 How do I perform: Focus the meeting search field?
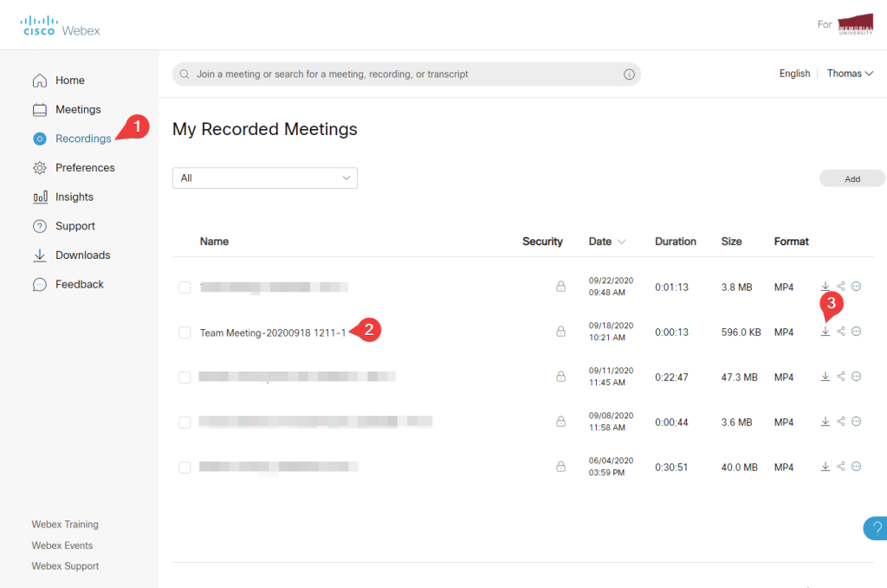[406, 74]
